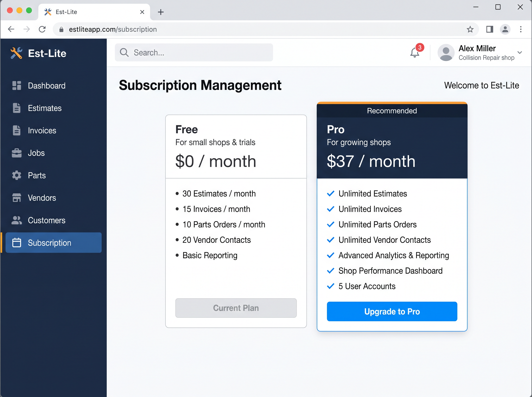Click the search magnifier icon
Screen dimensions: 532x397
coord(124,52)
